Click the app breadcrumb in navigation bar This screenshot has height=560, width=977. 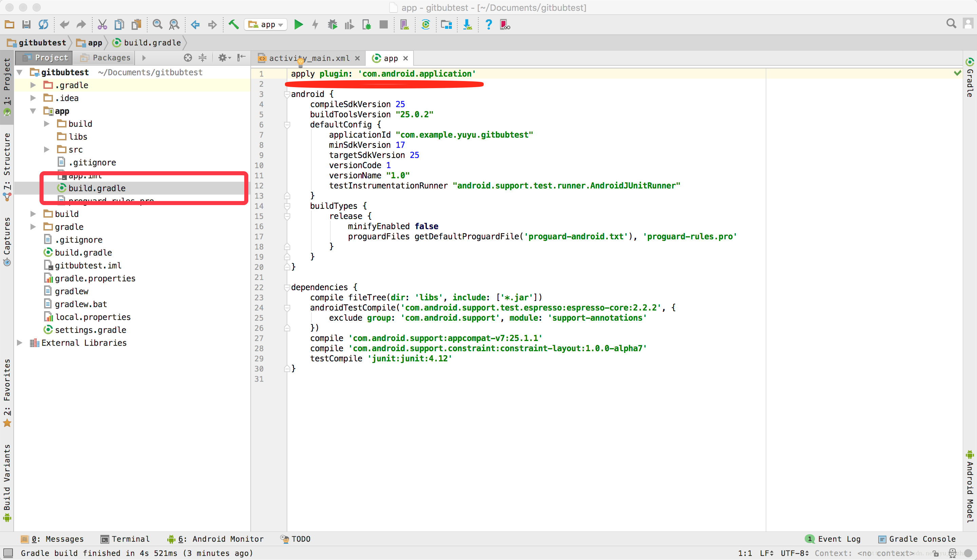coord(90,43)
